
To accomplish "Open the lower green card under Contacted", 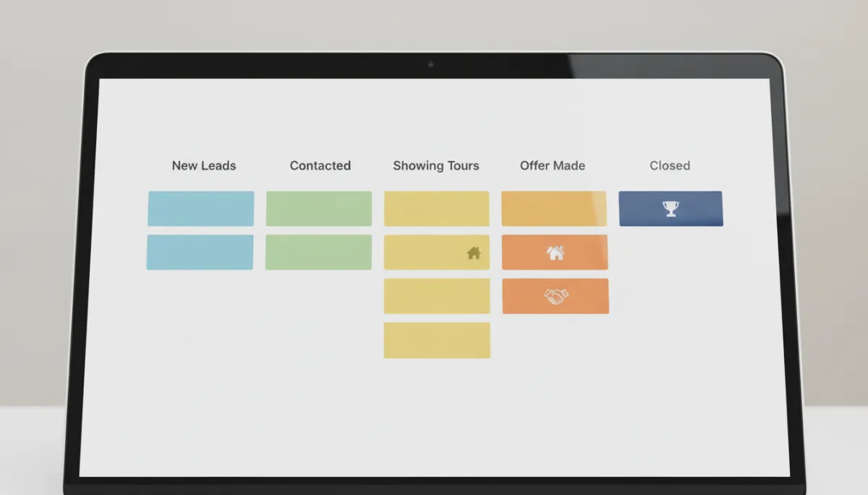I will [x=318, y=252].
